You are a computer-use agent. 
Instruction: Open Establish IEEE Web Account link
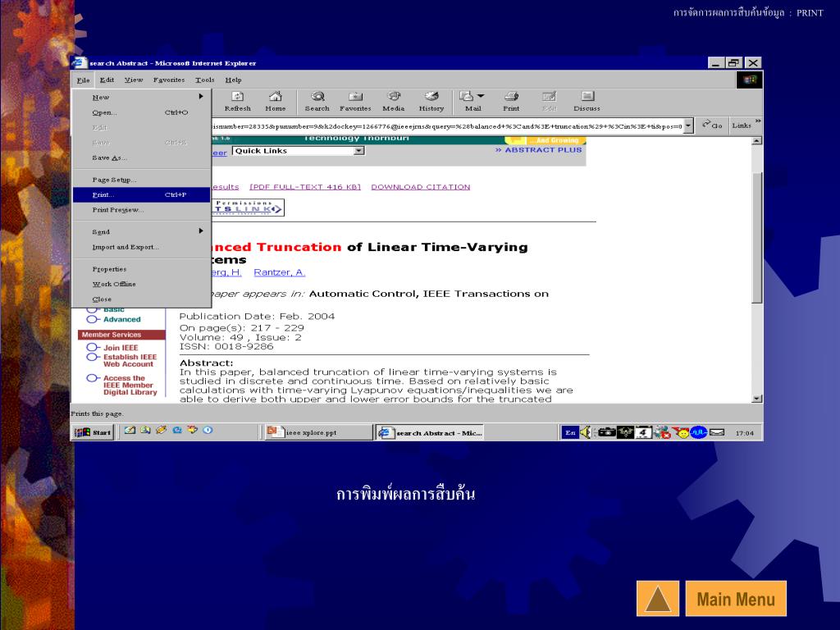(130, 361)
